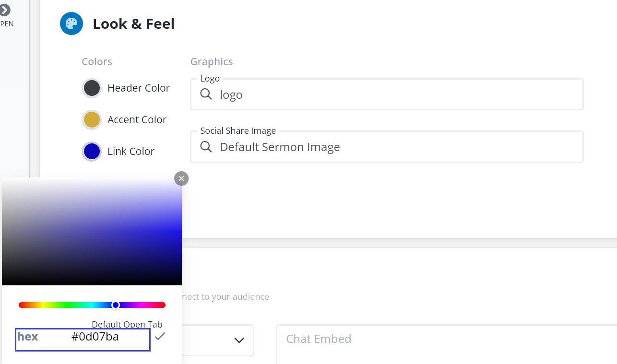617x364 pixels.
Task: Toggle the hex format label
Action: tap(27, 337)
